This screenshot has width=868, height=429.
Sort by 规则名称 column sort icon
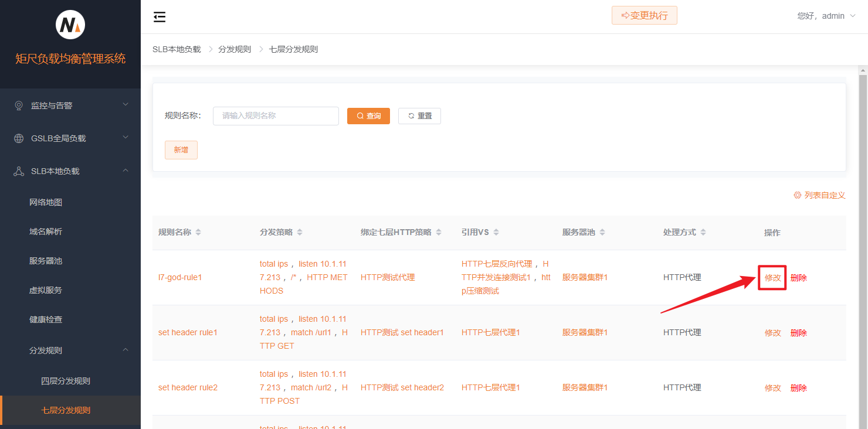198,233
